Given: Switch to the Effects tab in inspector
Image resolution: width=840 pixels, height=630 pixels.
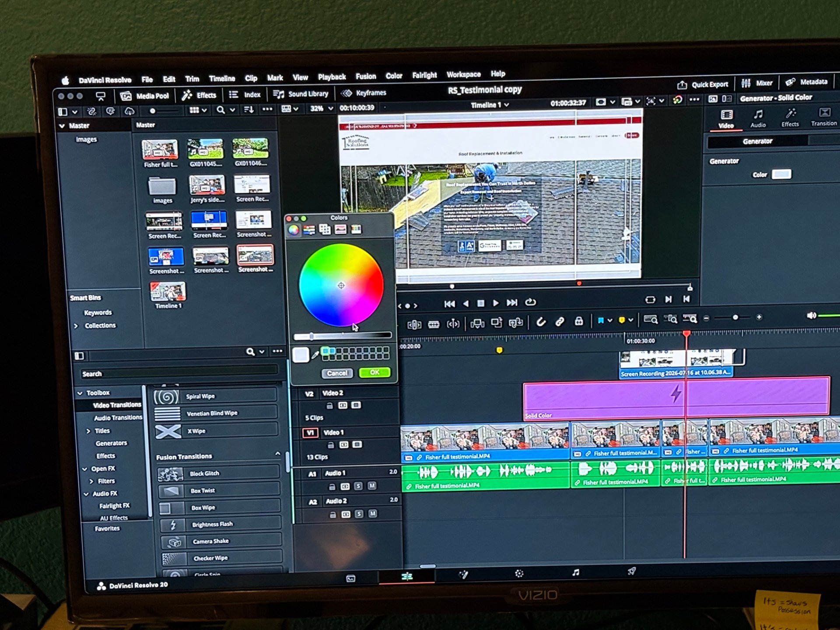Looking at the screenshot, I should tap(790, 118).
